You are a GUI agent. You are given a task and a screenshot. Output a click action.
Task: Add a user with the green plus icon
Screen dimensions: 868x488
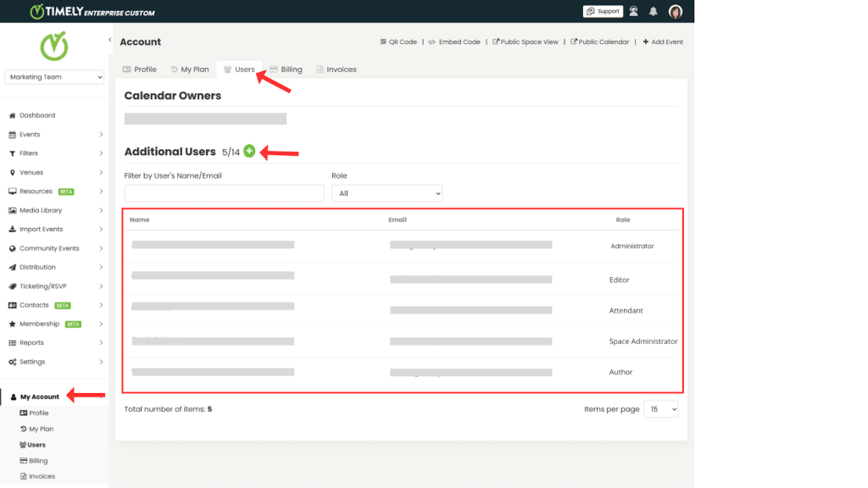tap(248, 151)
